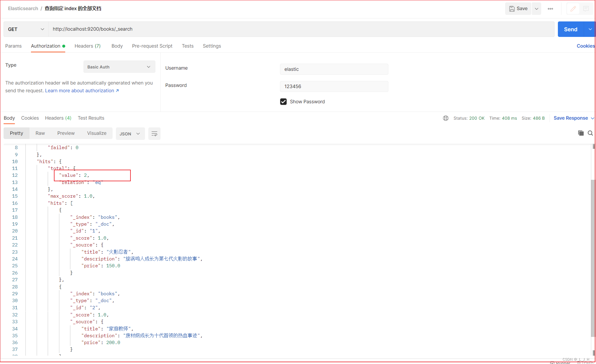Viewport: 596px width, 364px height.
Task: Open search in response magnifier icon
Action: 590,133
